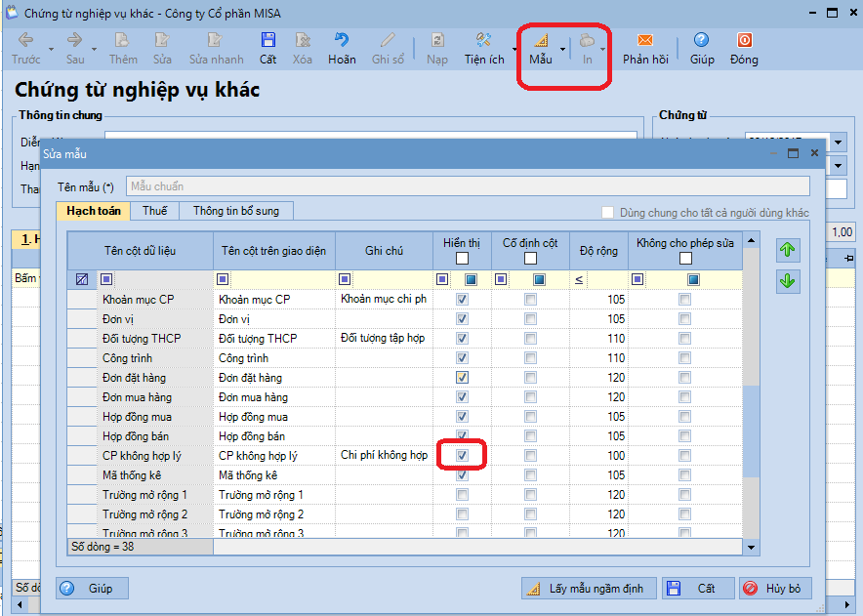Screen dimensions: 863x616
Task: Switch to the Thuế tab
Action: coord(154,211)
